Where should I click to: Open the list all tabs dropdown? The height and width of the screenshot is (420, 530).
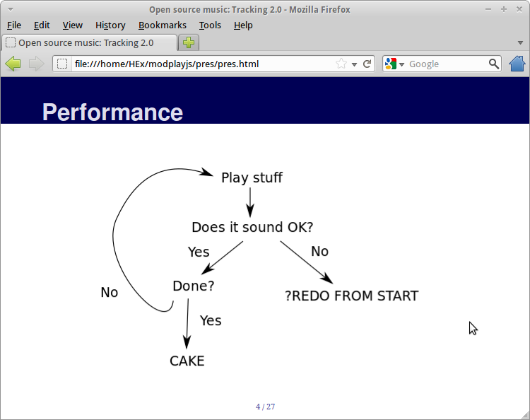(521, 42)
